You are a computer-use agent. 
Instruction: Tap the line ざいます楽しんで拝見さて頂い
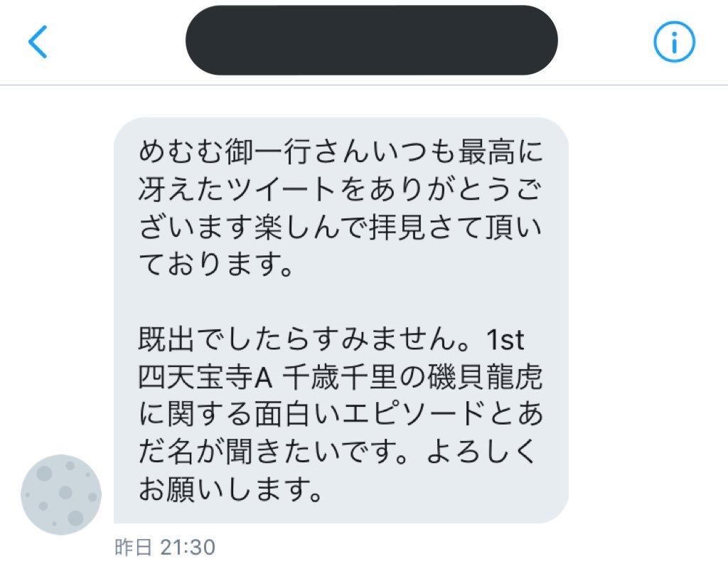tap(341, 227)
